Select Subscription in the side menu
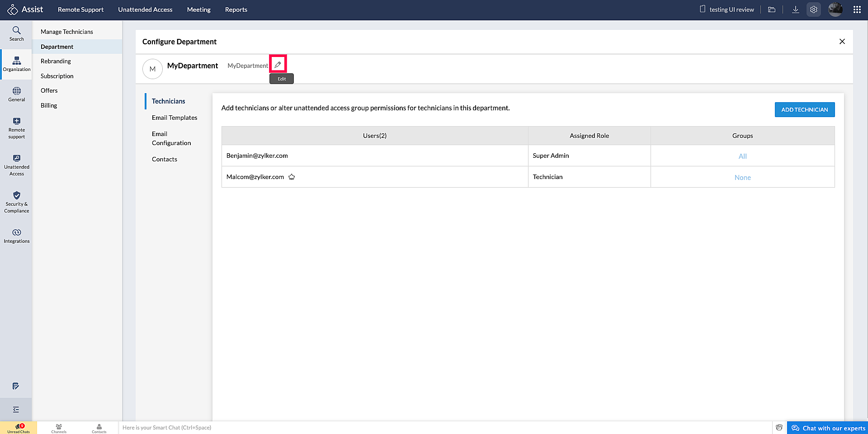 click(77, 76)
